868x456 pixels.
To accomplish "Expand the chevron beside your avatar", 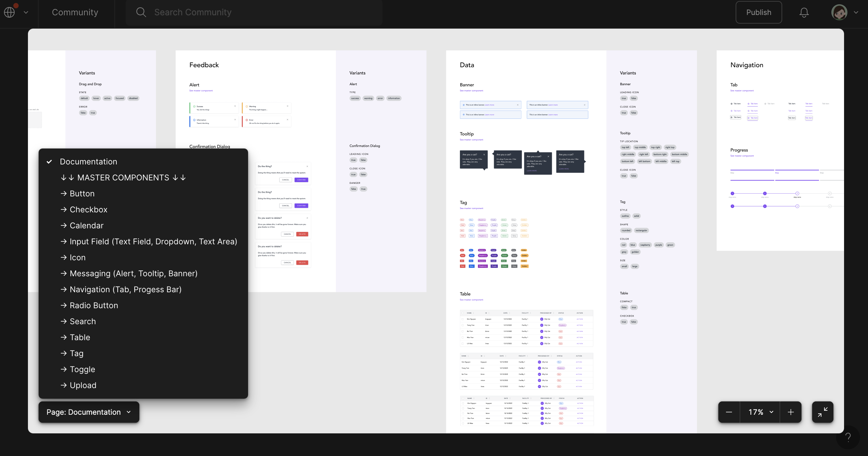I will [856, 12].
